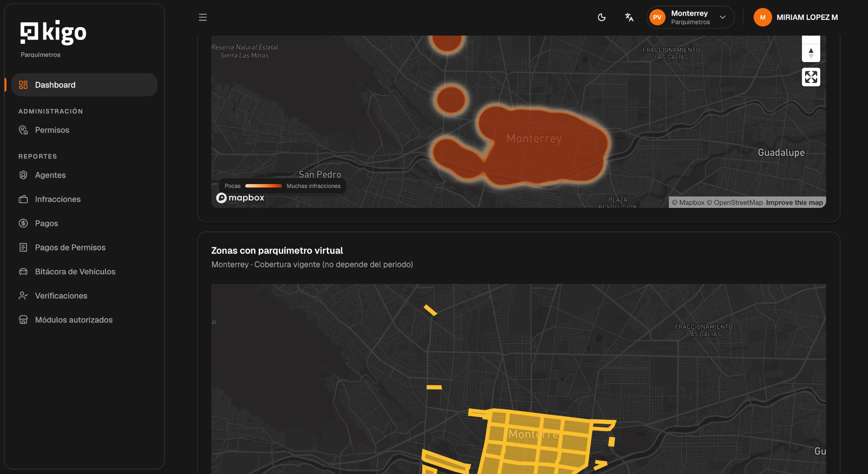868x474 pixels.
Task: Click the Infracciones ticket icon
Action: tap(23, 199)
